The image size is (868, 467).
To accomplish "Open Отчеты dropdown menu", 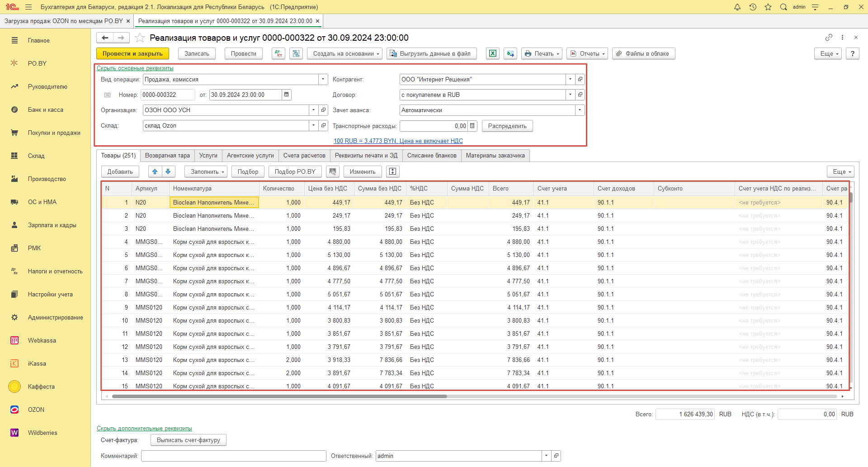I will click(587, 53).
